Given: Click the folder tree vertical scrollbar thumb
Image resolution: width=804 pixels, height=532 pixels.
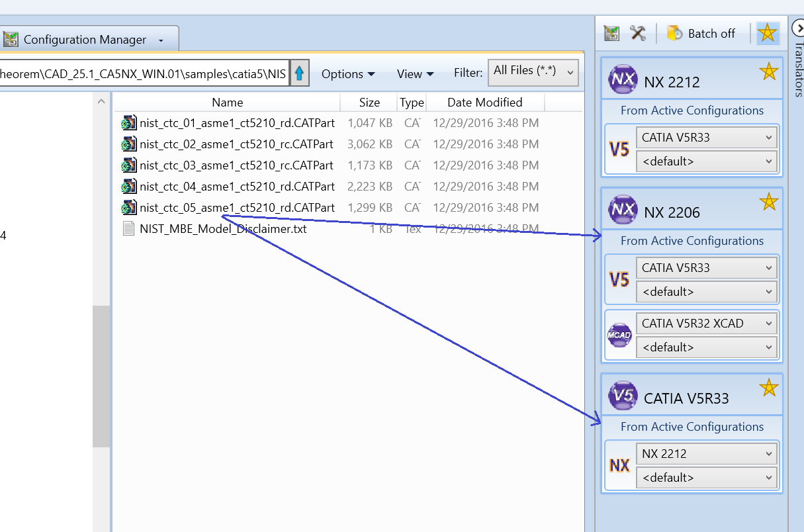Looking at the screenshot, I should click(101, 376).
